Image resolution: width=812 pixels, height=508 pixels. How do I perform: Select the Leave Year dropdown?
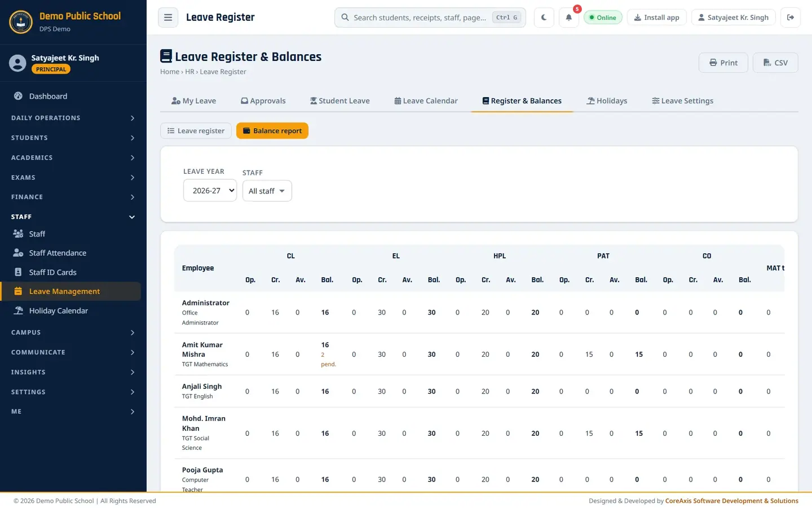pos(210,191)
